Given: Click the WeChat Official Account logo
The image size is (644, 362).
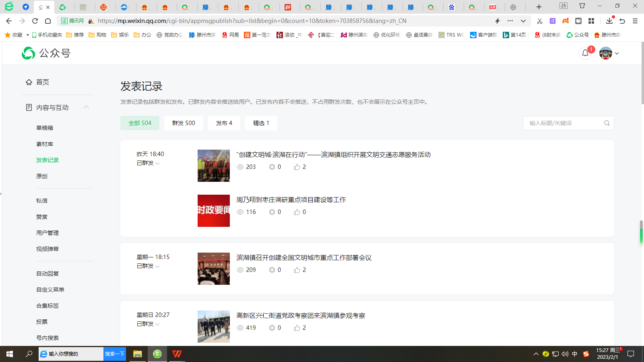Looking at the screenshot, I should pyautogui.click(x=46, y=53).
